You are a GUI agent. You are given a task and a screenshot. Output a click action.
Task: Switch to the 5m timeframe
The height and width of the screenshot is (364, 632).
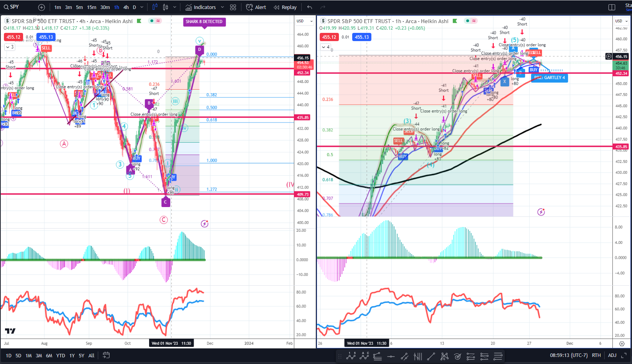pos(79,7)
